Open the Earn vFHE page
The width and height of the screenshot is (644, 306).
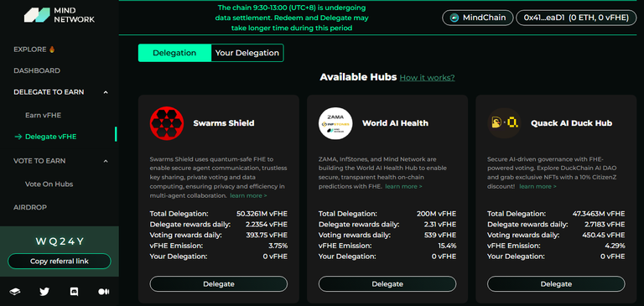pyautogui.click(x=43, y=116)
